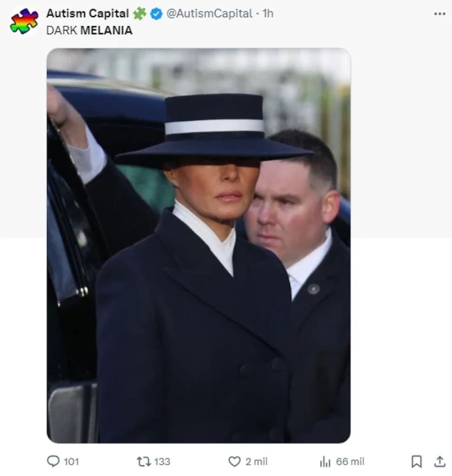Like the tweet with the heart icon
The width and height of the screenshot is (452, 476).
tap(234, 461)
